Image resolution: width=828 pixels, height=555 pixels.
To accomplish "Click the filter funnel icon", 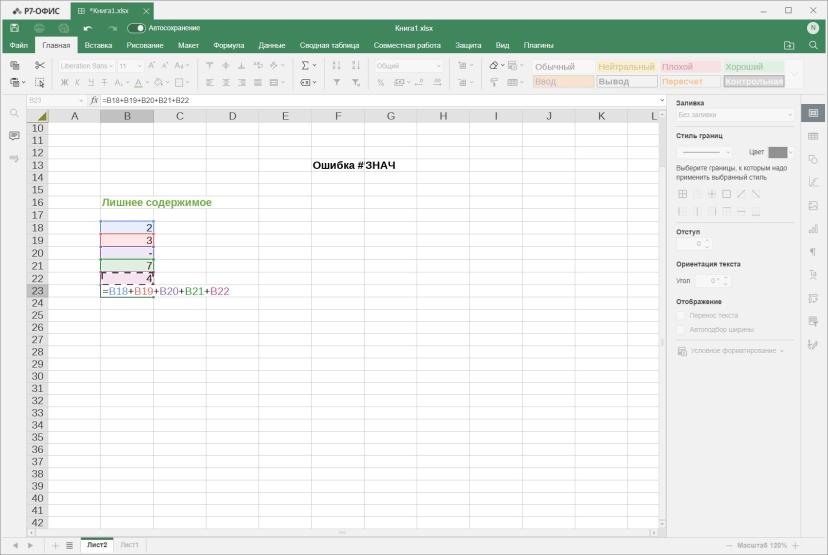I will 336,82.
